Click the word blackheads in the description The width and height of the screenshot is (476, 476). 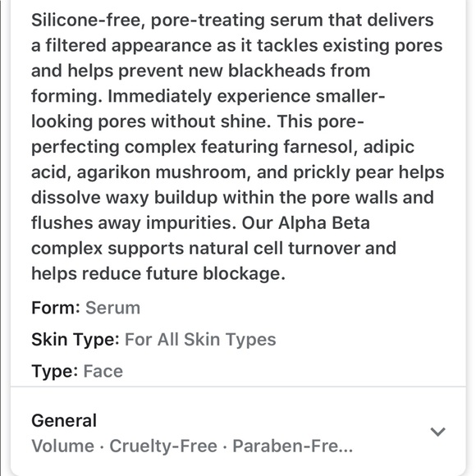(x=277, y=71)
